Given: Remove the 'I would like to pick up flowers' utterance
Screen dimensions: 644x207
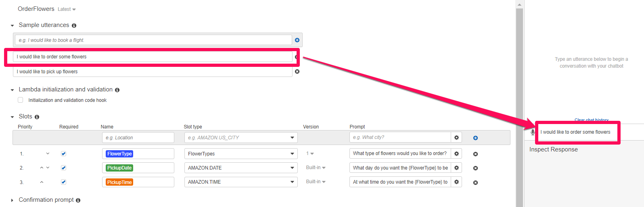Looking at the screenshot, I should tap(297, 72).
